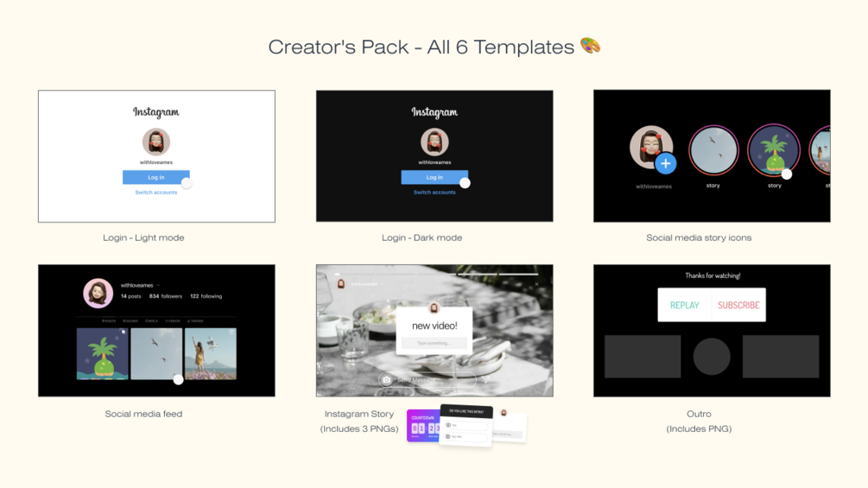868x488 pixels.
Task: Switch to the GUIDES tab in feed
Action: click(x=130, y=321)
